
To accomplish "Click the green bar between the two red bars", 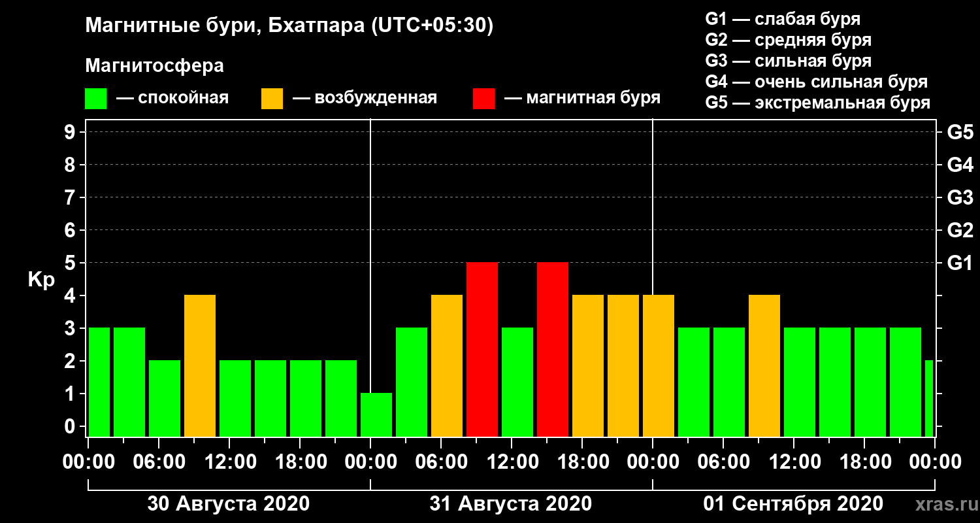I will [x=517, y=382].
